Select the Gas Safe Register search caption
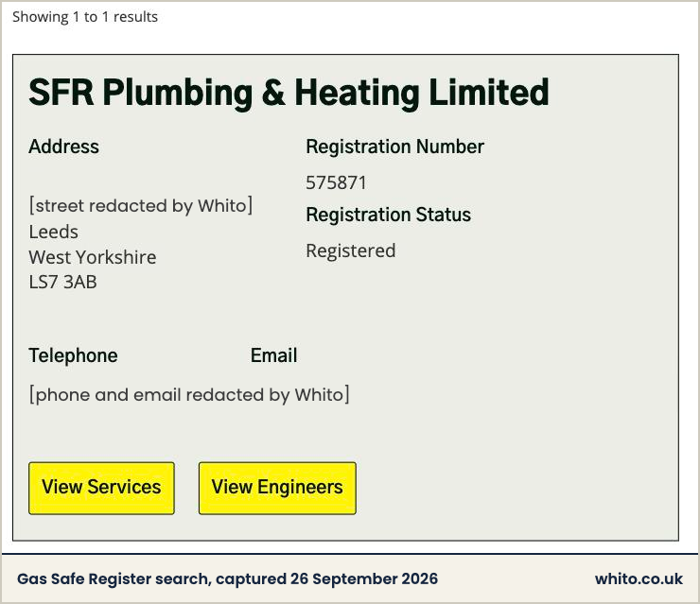700x604 pixels. [228, 579]
